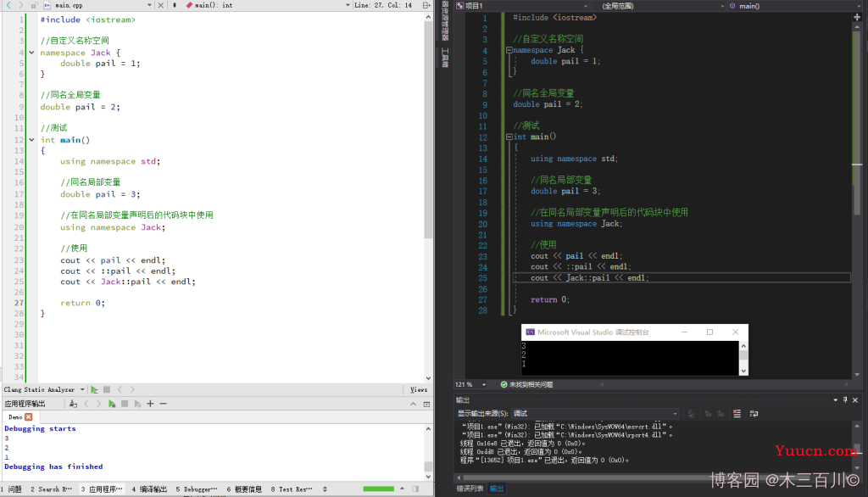Open the 4 编译输出 pane

[x=149, y=489]
